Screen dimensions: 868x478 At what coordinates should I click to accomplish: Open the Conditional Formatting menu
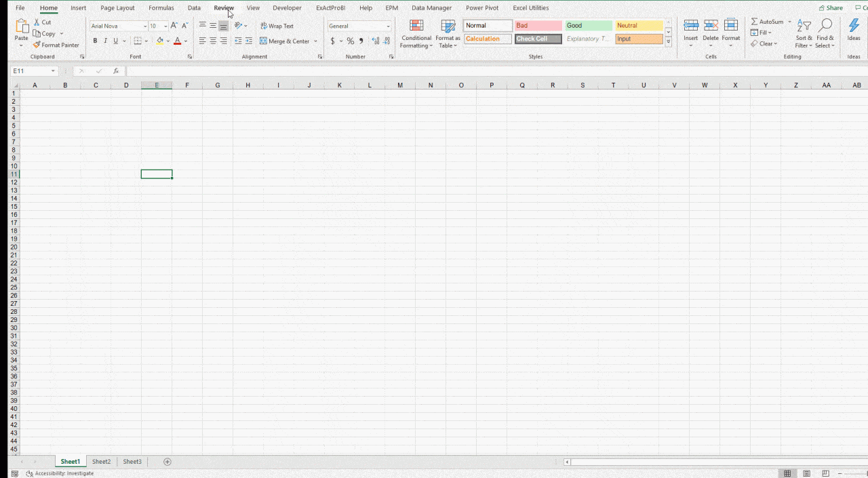[x=416, y=33]
